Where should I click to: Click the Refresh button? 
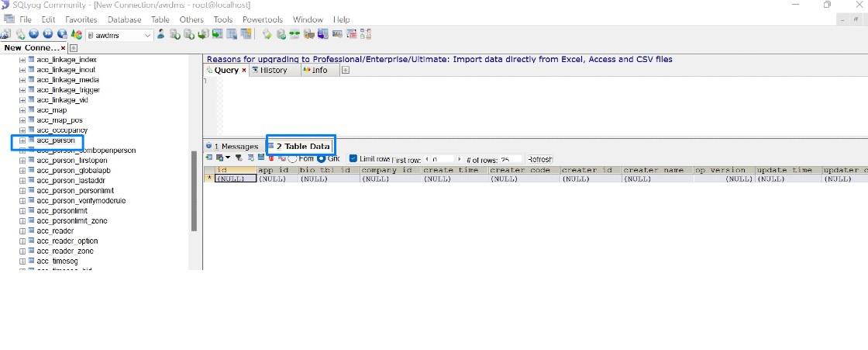click(540, 158)
